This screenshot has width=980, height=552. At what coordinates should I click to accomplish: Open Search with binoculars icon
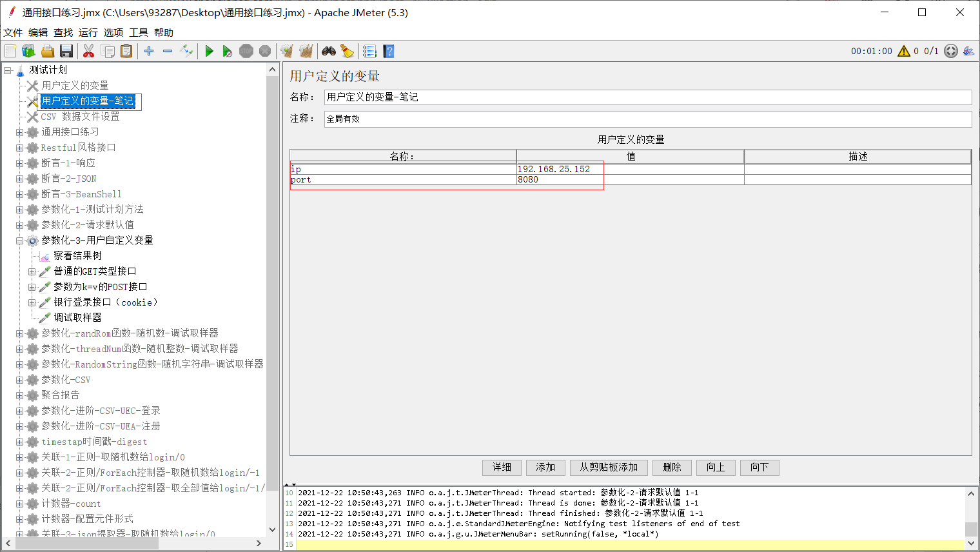click(329, 51)
